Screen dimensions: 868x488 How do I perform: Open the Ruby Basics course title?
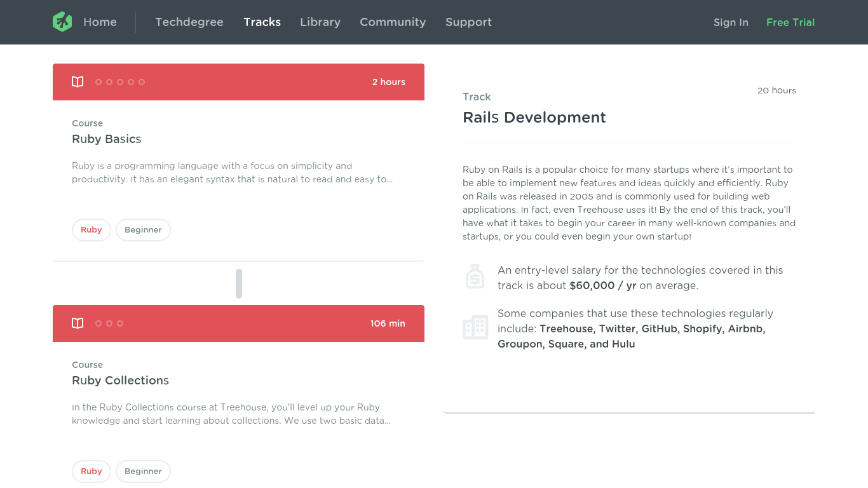coord(107,139)
